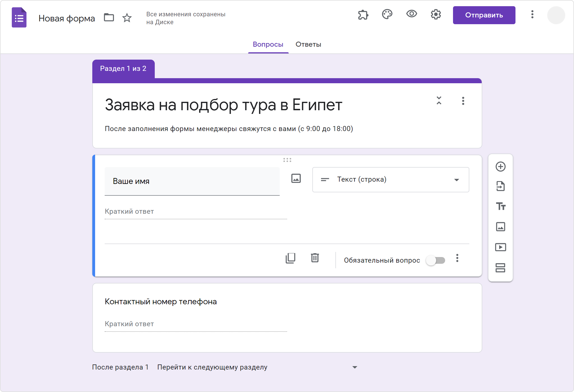Viewport: 574px width, 392px height.
Task: Add a new section using sidebar icon
Action: [x=500, y=268]
